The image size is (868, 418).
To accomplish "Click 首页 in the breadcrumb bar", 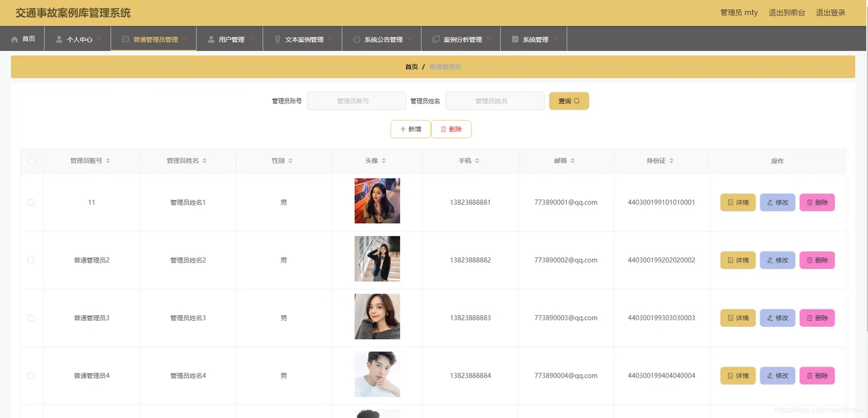I will 412,67.
